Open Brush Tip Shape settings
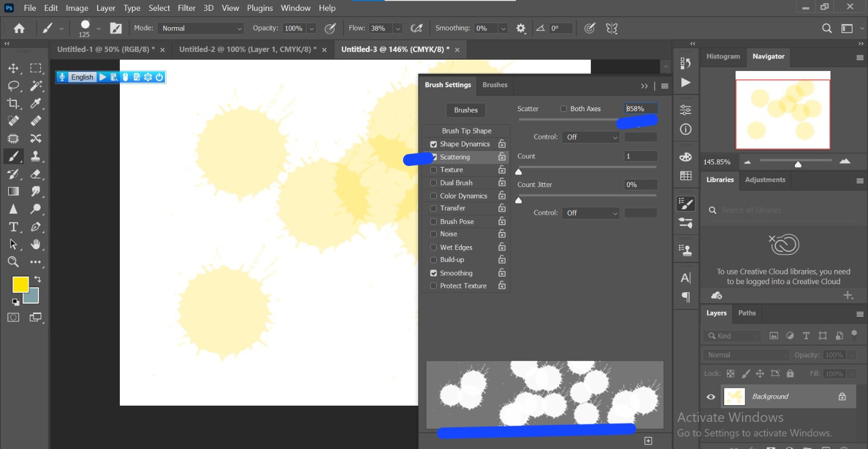Viewport: 868px width, 449px height. point(466,131)
